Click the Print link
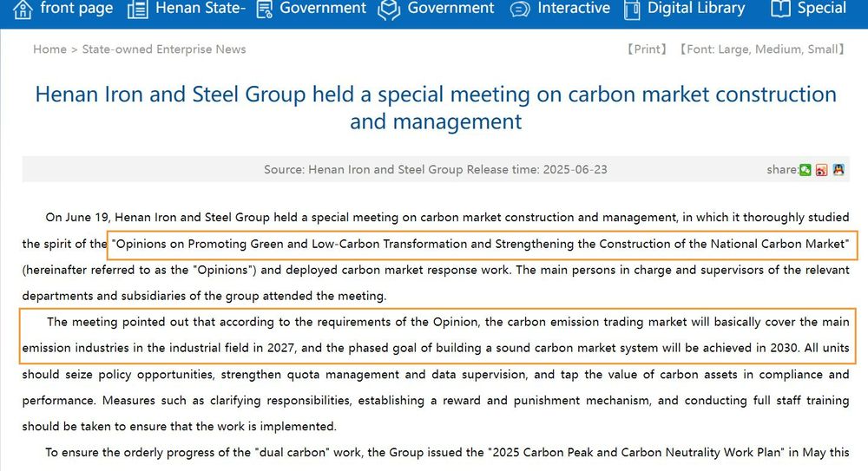 647,49
